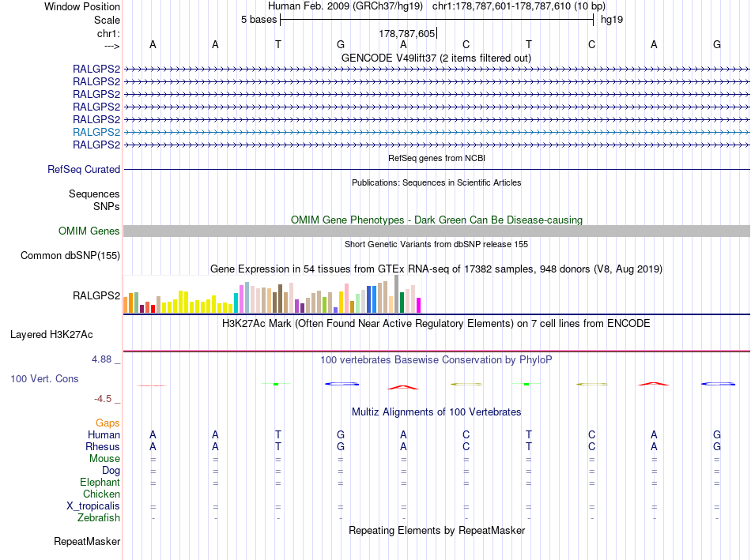Click the RefSeq Curated intron line

436,170
